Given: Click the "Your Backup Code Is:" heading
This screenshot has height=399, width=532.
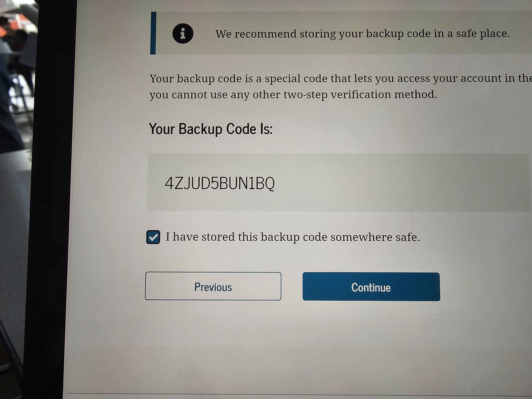Looking at the screenshot, I should (211, 129).
